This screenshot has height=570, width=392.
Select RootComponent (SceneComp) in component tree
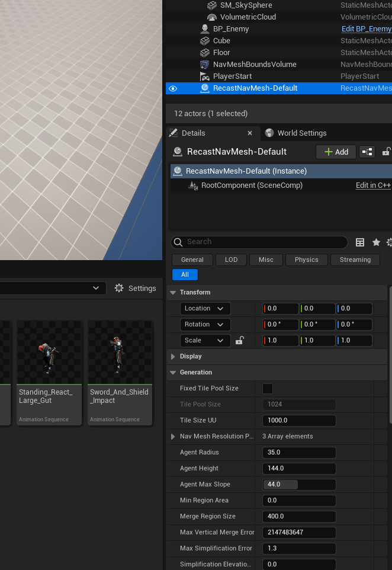pos(252,185)
